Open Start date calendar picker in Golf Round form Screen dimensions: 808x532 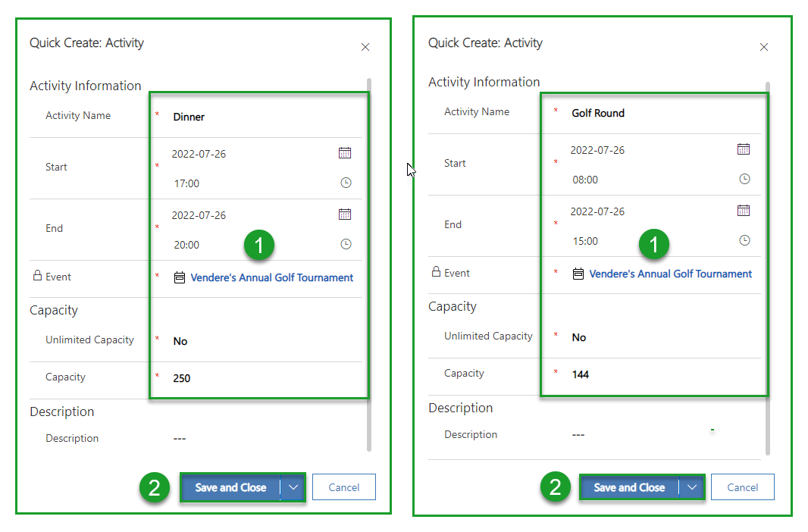click(x=744, y=149)
